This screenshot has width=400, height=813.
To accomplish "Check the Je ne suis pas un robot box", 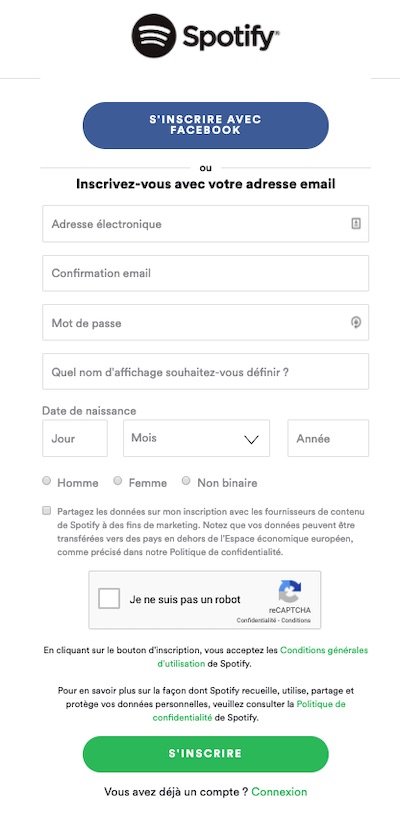I will pos(109,598).
